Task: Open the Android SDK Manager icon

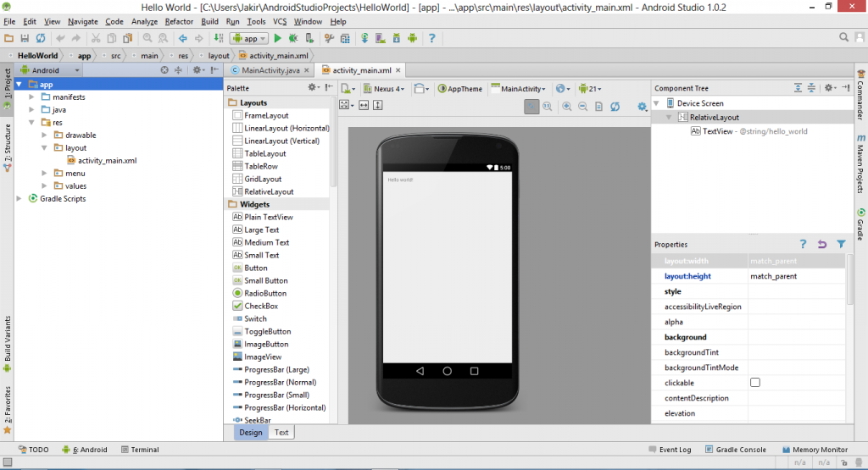Action: (396, 38)
